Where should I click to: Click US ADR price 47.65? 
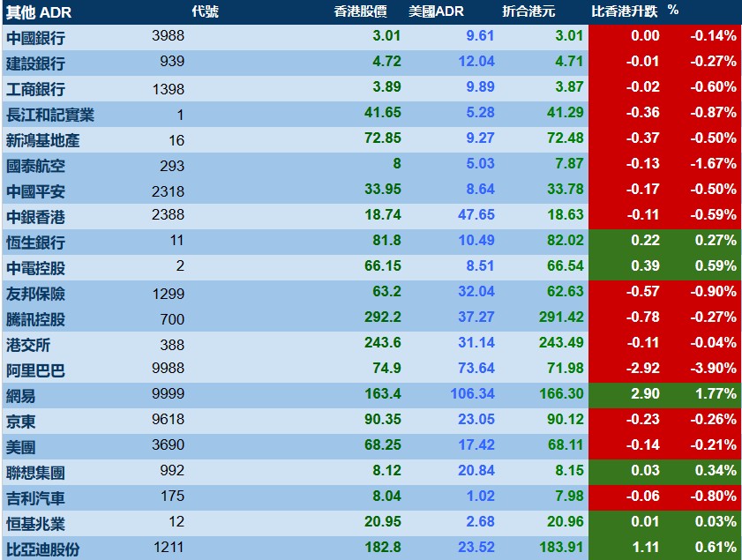[x=476, y=214]
